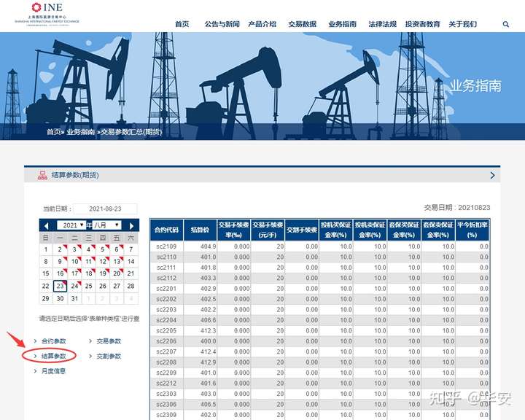Select calendar day 24
This screenshot has height=420, width=525.
coord(74,286)
